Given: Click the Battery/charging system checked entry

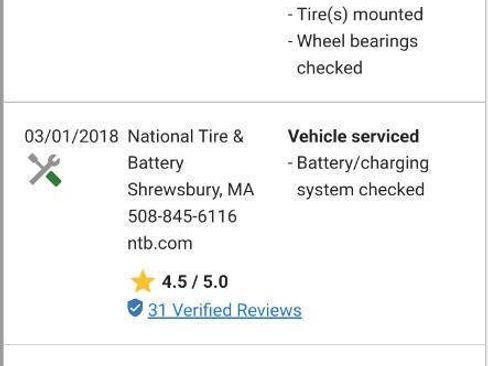Looking at the screenshot, I should coord(359,176).
